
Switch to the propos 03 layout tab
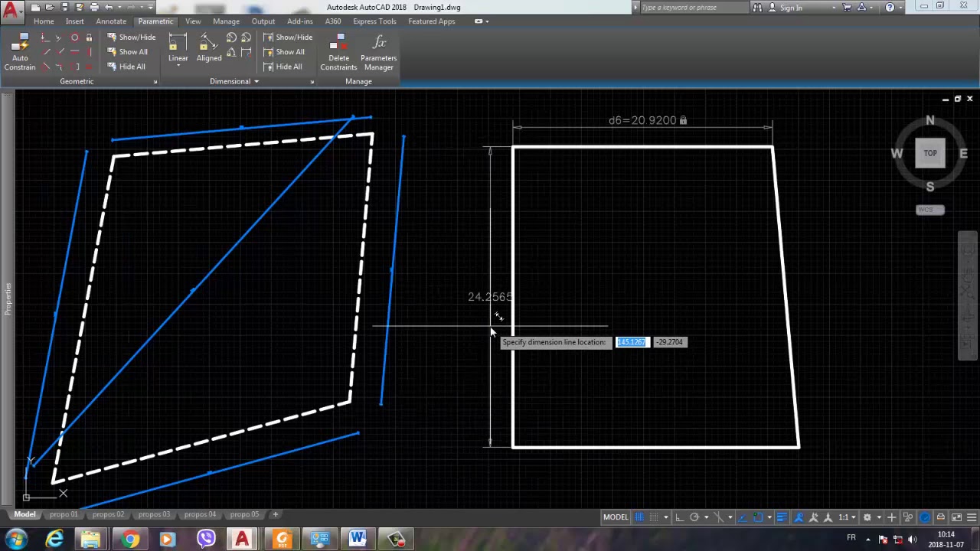pos(154,514)
